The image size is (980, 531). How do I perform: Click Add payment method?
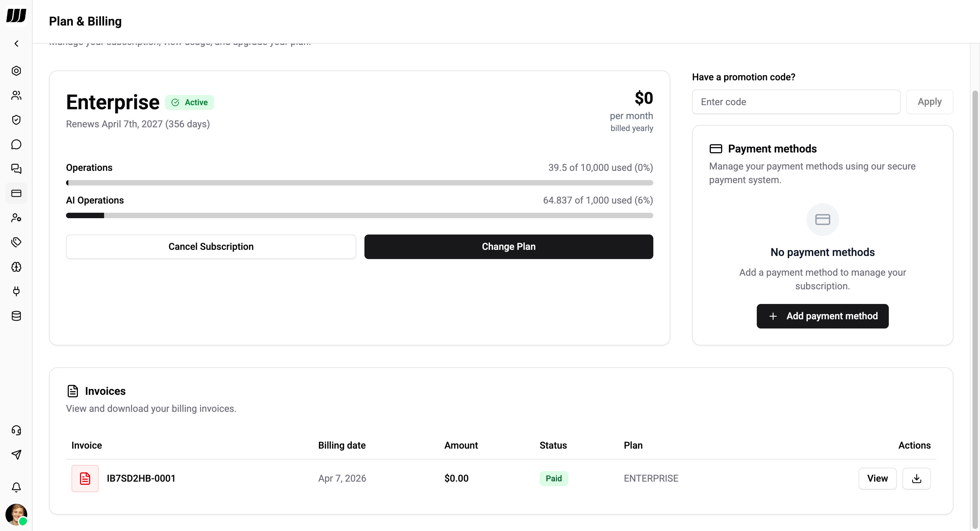click(x=822, y=316)
